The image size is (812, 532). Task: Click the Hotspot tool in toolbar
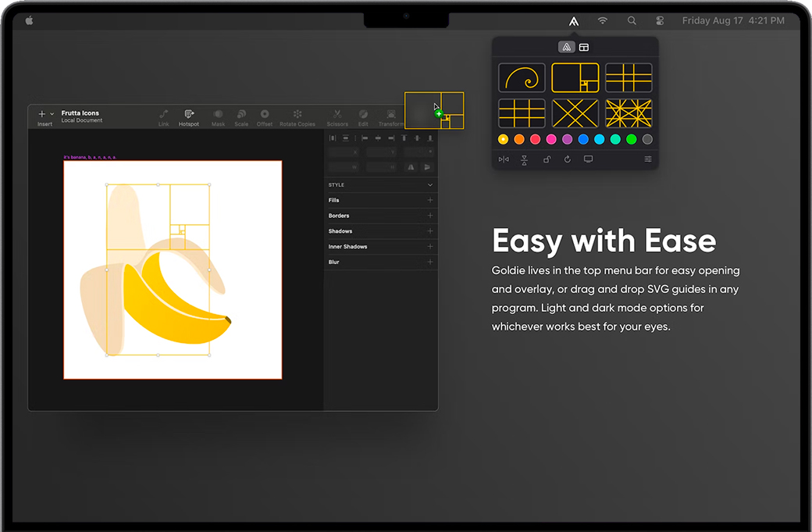click(x=189, y=117)
